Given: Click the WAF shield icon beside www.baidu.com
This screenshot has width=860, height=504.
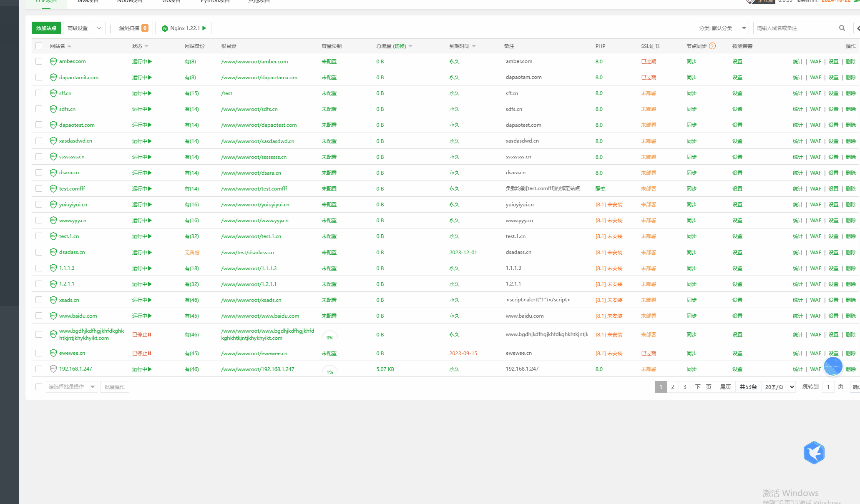Looking at the screenshot, I should pos(53,316).
